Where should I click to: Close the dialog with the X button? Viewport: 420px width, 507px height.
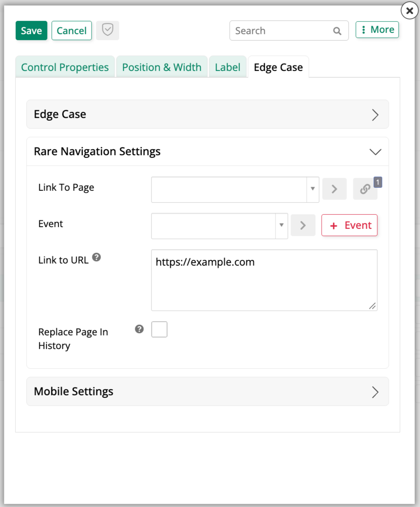point(409,11)
